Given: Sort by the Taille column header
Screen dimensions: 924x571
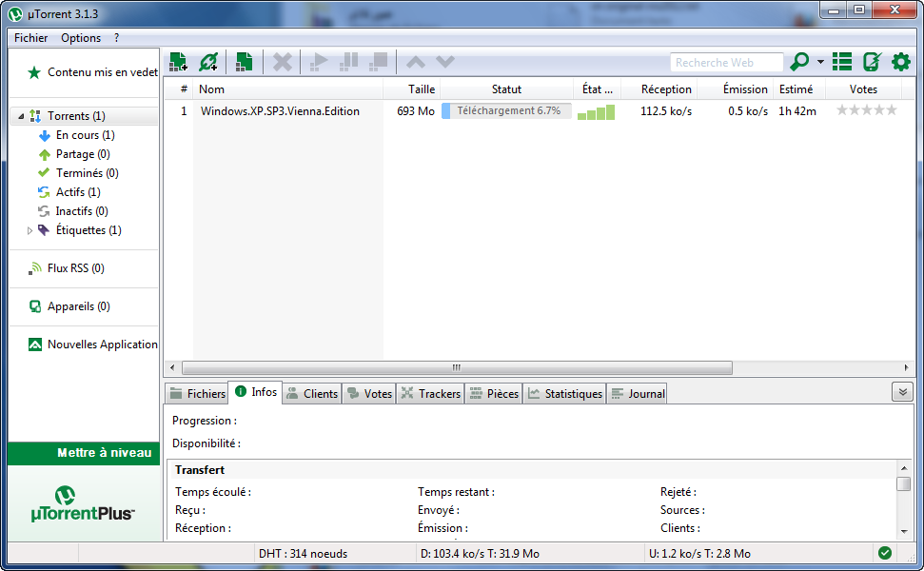Looking at the screenshot, I should coord(411,89).
